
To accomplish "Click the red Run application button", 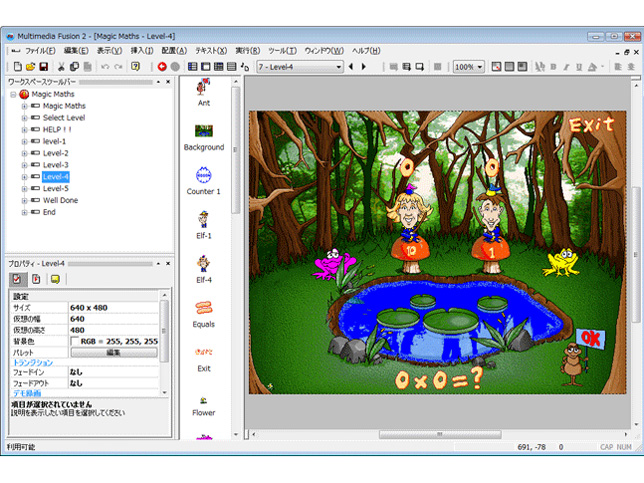I will [x=162, y=67].
